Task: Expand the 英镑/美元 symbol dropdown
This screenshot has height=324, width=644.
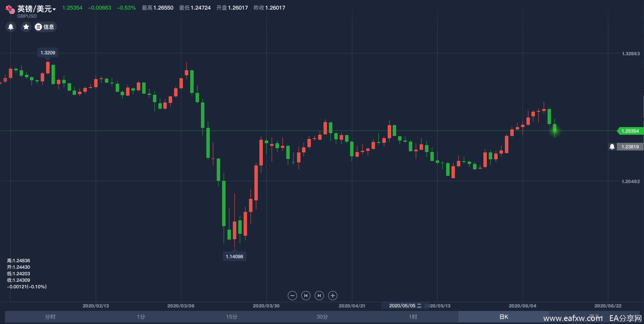Action: [54, 9]
